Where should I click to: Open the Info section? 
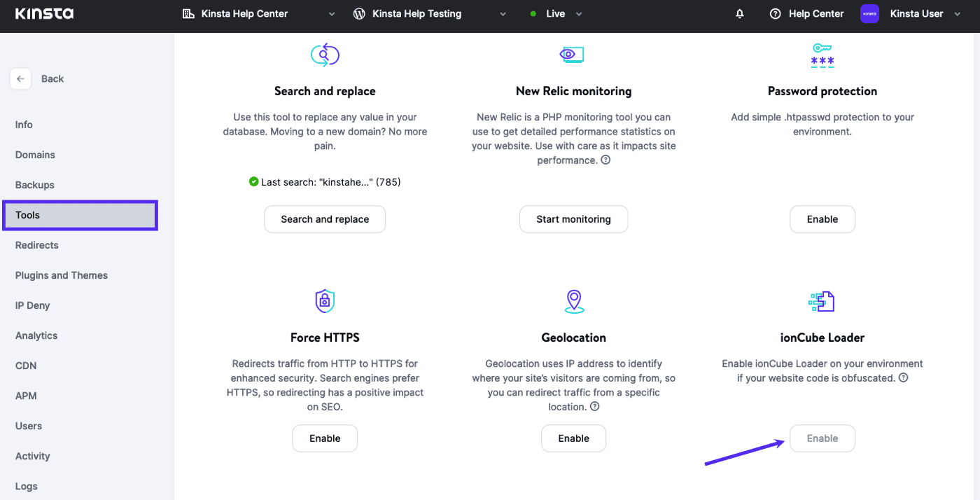[24, 125]
